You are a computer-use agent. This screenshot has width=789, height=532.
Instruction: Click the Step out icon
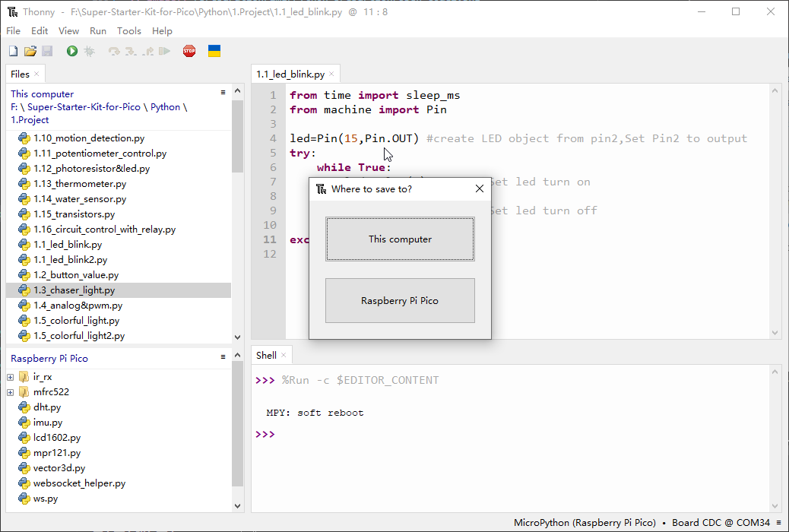click(148, 51)
